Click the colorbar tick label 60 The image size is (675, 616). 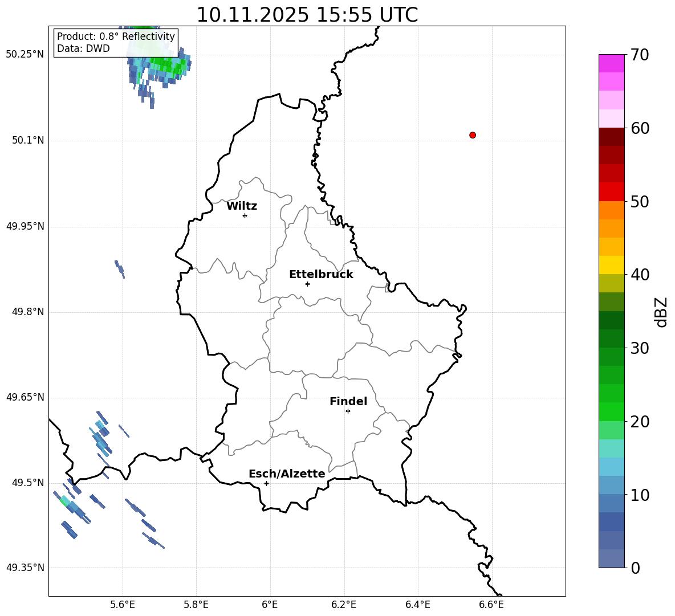tap(640, 128)
